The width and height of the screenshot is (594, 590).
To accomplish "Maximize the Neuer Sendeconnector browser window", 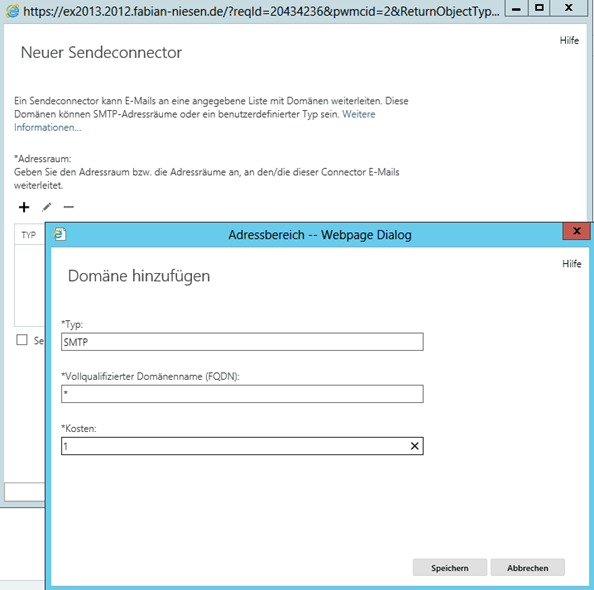I will (x=539, y=8).
